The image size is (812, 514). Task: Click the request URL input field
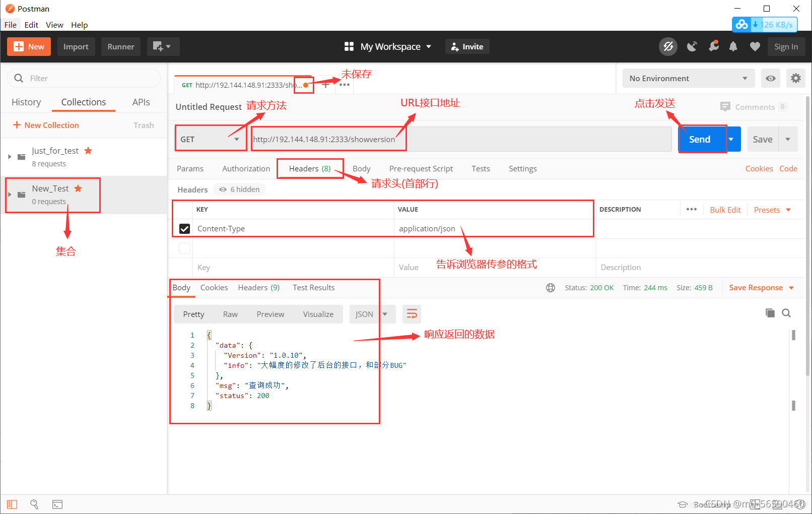coord(461,139)
